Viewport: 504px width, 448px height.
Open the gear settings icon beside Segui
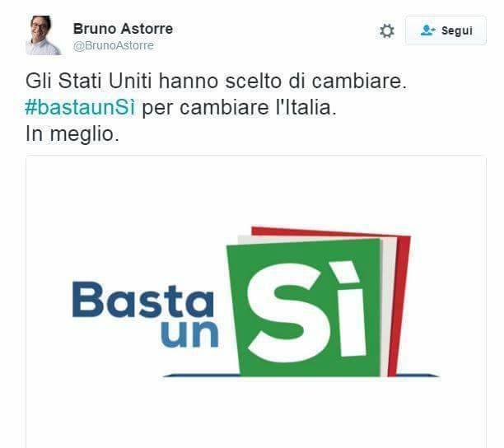(x=387, y=31)
